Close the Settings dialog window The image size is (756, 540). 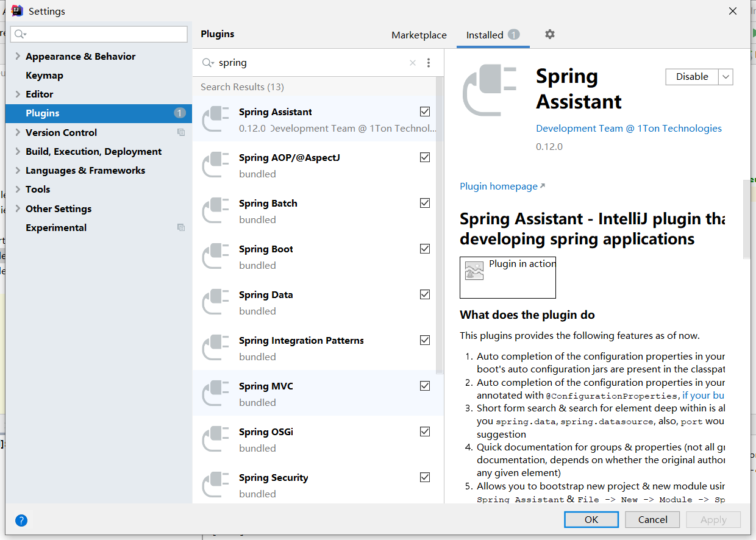coord(733,11)
